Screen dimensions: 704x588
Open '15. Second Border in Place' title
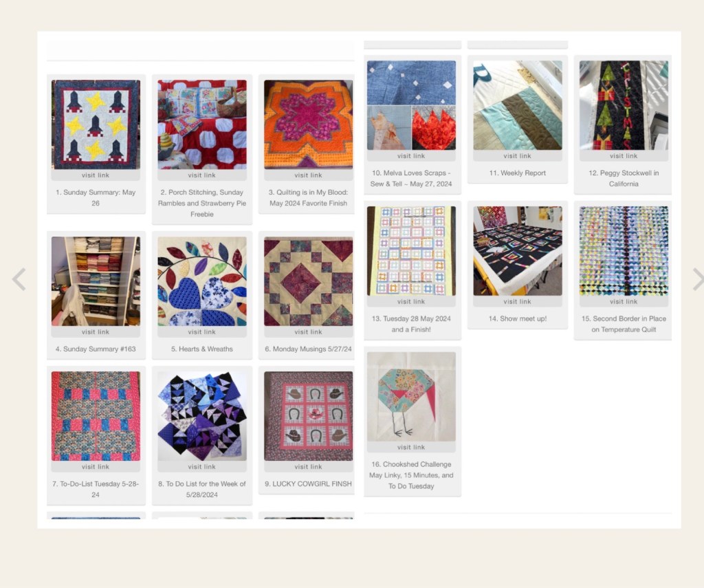[624, 324]
